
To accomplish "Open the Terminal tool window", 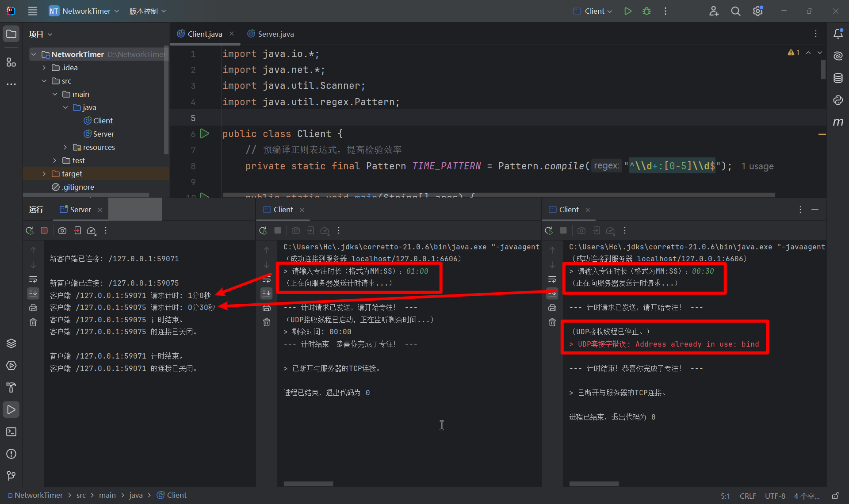I will click(11, 431).
